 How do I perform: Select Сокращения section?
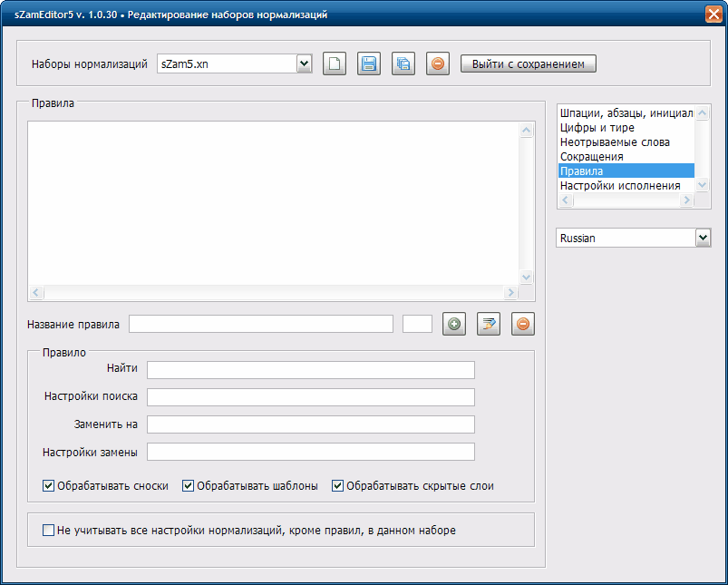pos(626,157)
